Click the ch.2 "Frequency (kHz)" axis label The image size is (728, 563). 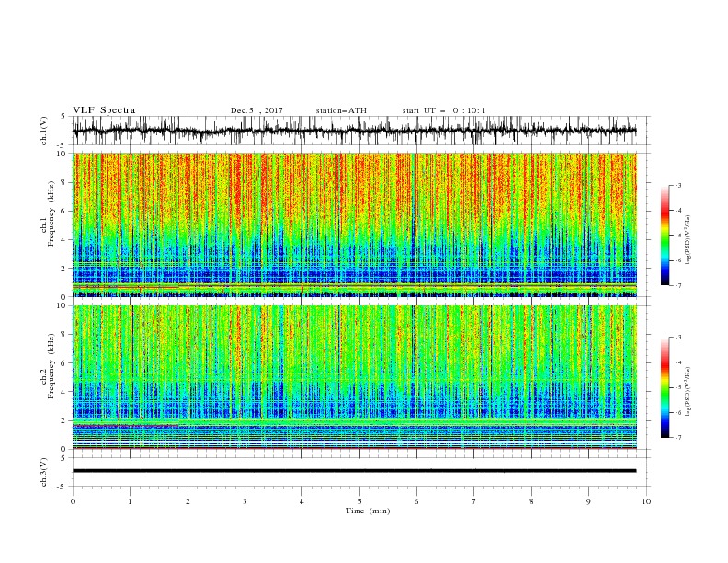click(x=51, y=366)
